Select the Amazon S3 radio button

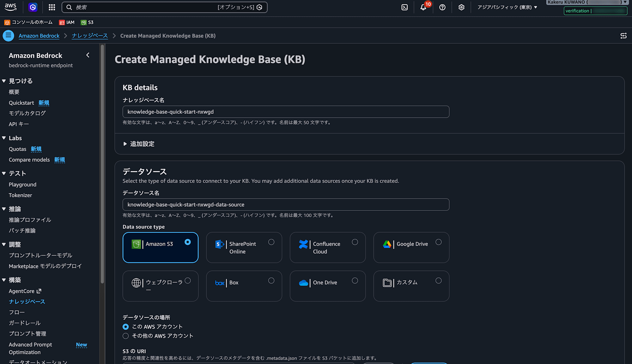tap(188, 242)
